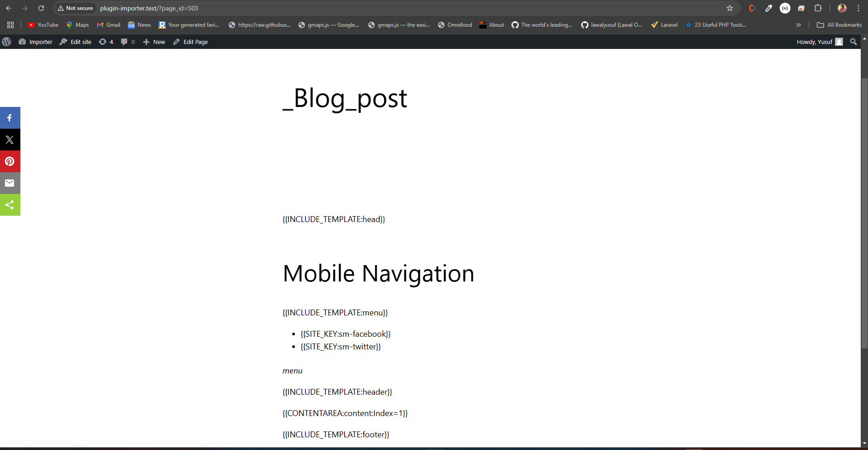Bookmark this page with star icon
868x450 pixels.
tap(729, 8)
